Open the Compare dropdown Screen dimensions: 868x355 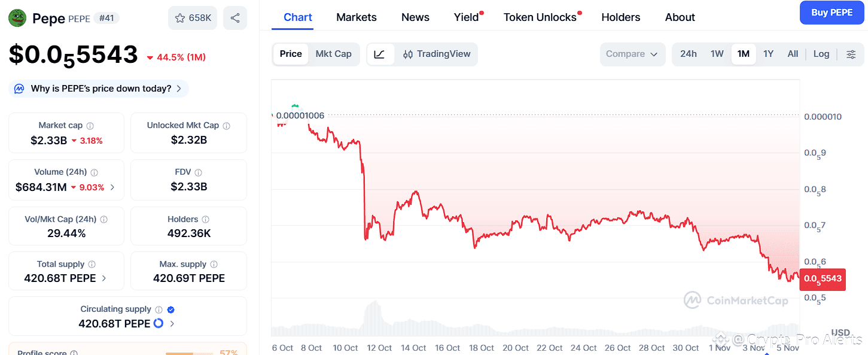point(632,54)
